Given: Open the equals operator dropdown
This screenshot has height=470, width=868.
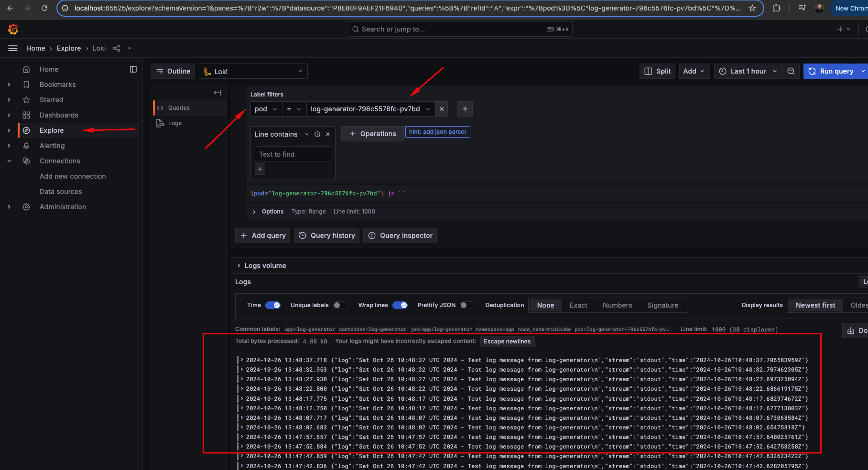Looking at the screenshot, I should coord(294,109).
